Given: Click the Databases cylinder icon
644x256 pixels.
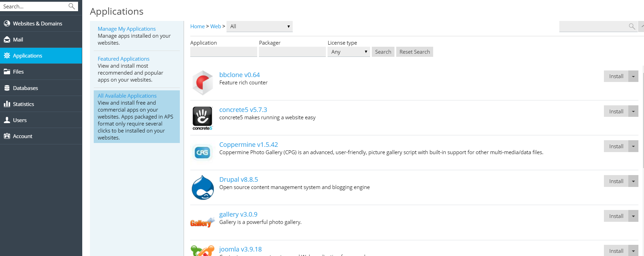Looking at the screenshot, I should [x=7, y=88].
